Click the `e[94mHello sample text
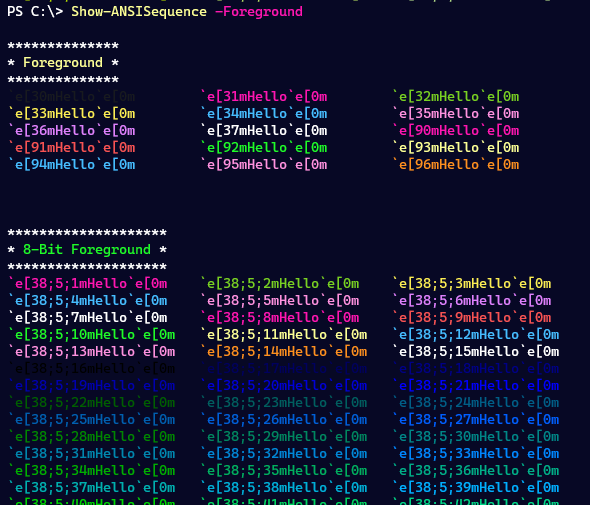Viewport: 590px width, 505px height. (71, 164)
